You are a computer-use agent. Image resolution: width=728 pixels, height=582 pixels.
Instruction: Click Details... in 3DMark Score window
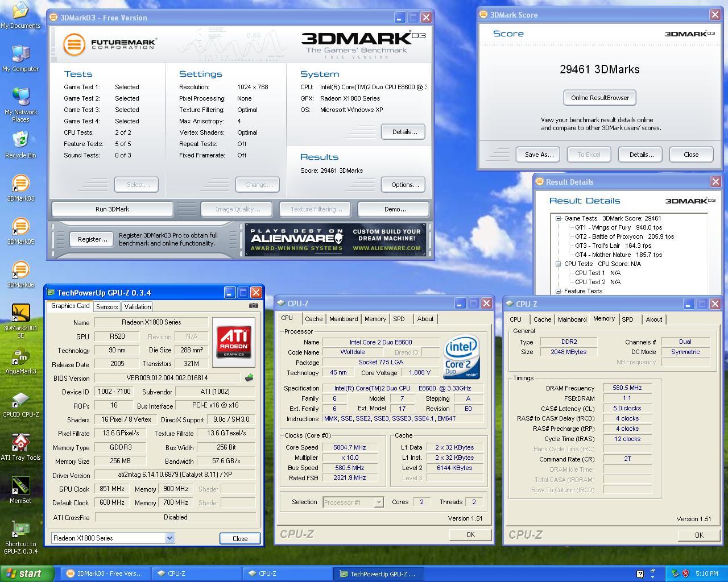[641, 155]
